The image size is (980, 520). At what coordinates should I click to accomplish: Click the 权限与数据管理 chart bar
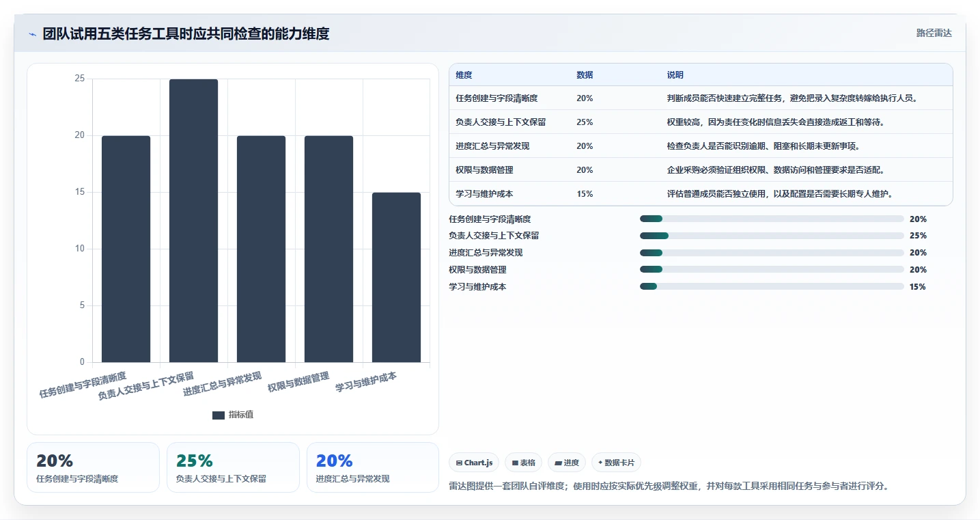tap(328, 249)
